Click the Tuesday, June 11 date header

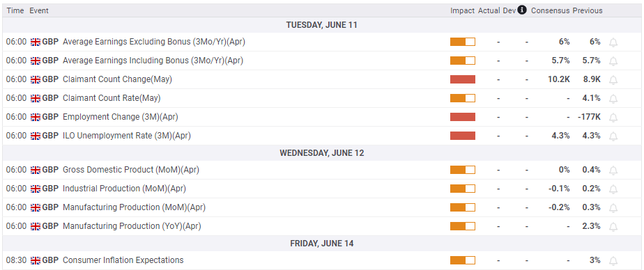[x=322, y=25]
